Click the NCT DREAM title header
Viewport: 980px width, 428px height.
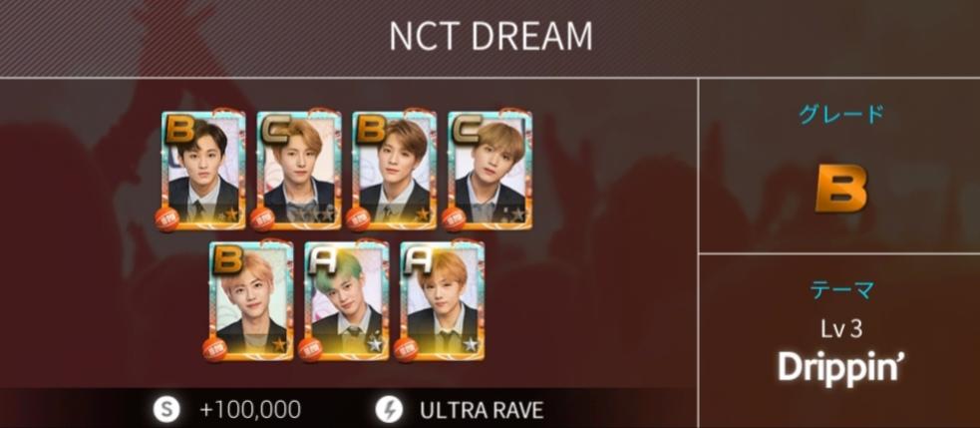pos(490,37)
